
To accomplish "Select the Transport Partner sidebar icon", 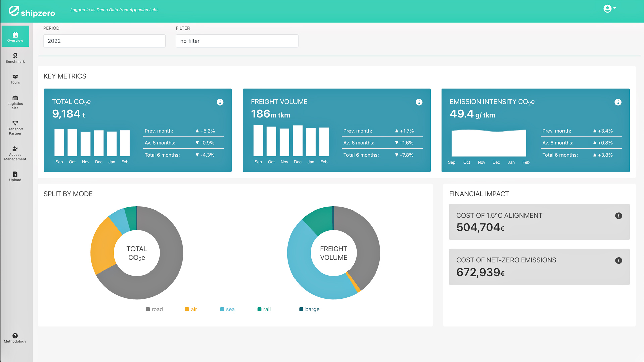I will (x=15, y=128).
